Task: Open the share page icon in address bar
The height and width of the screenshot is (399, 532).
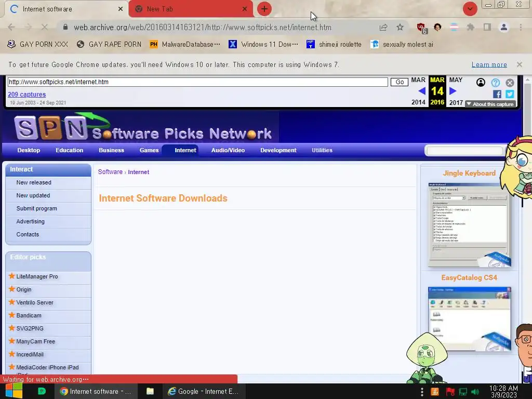Action: (x=383, y=27)
